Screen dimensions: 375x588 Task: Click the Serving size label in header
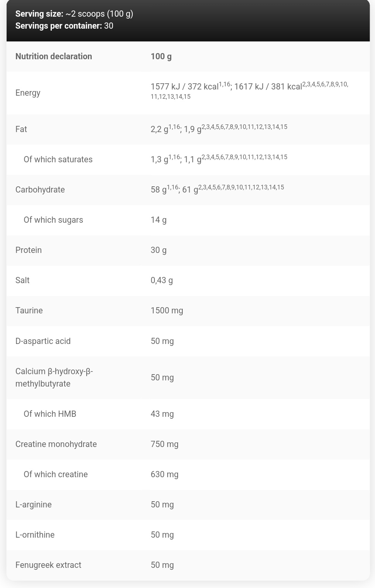point(39,14)
